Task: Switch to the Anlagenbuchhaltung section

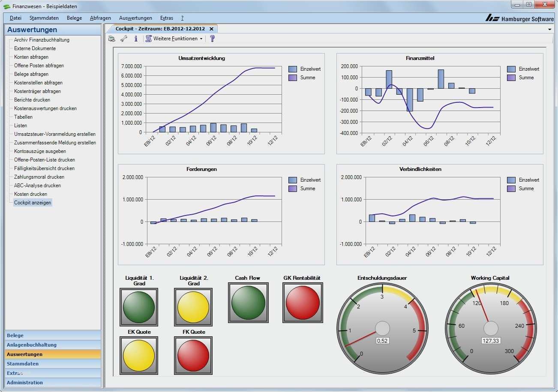Action: pyautogui.click(x=53, y=345)
